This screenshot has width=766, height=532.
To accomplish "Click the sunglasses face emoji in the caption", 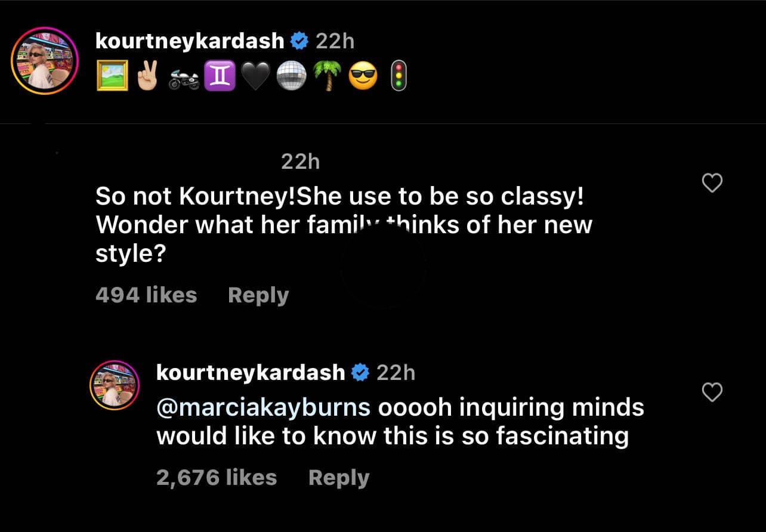I will pyautogui.click(x=363, y=77).
